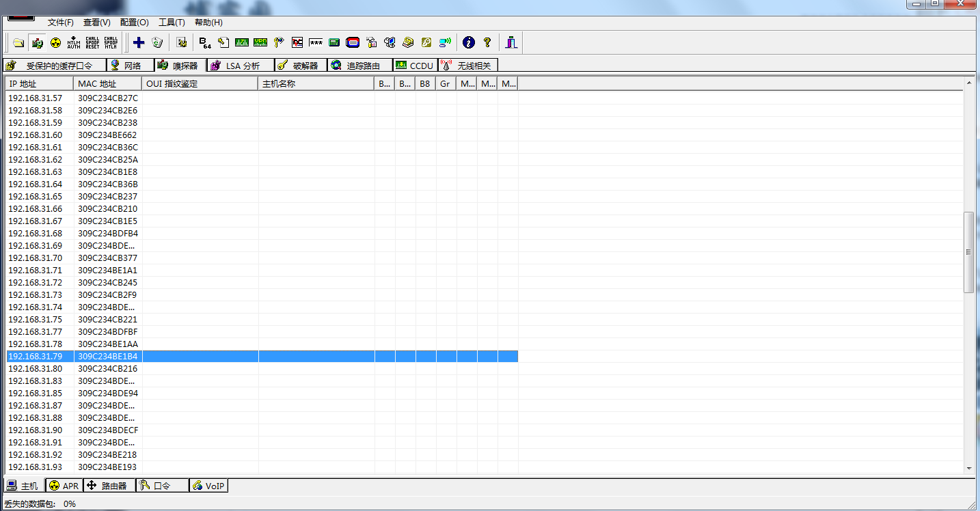Click MAC address 309C234CB36C
This screenshot has width=980, height=511.
pos(107,148)
